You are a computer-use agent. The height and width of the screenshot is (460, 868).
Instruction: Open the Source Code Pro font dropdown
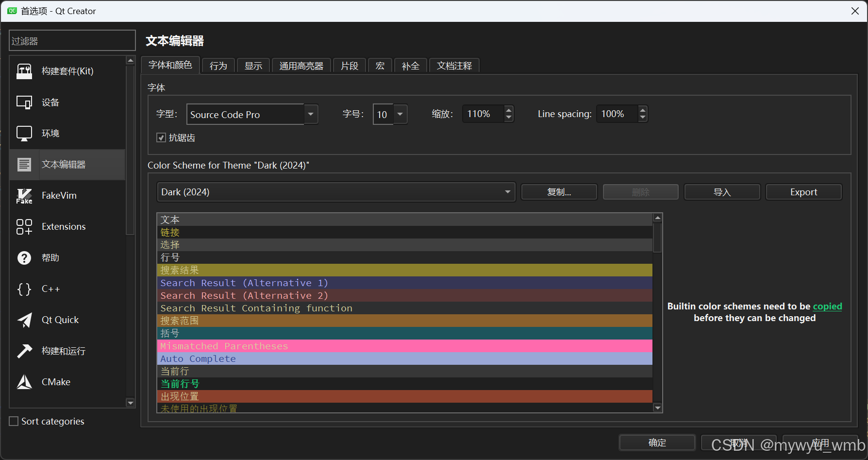[x=310, y=114]
